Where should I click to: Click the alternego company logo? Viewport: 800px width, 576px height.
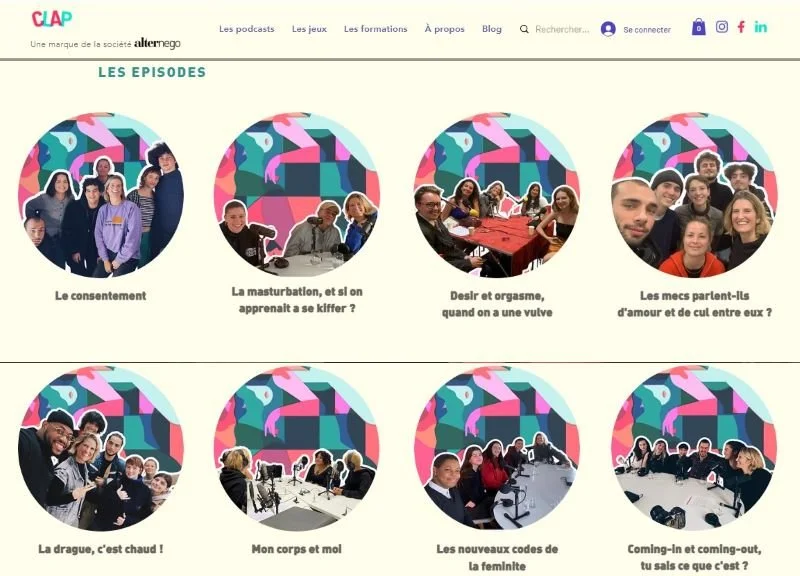click(x=157, y=44)
